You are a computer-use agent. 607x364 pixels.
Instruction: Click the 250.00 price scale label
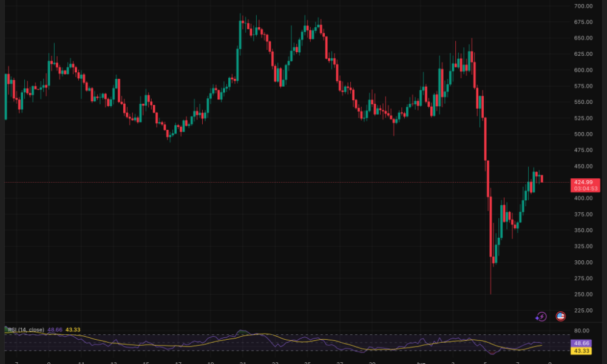tap(583, 294)
